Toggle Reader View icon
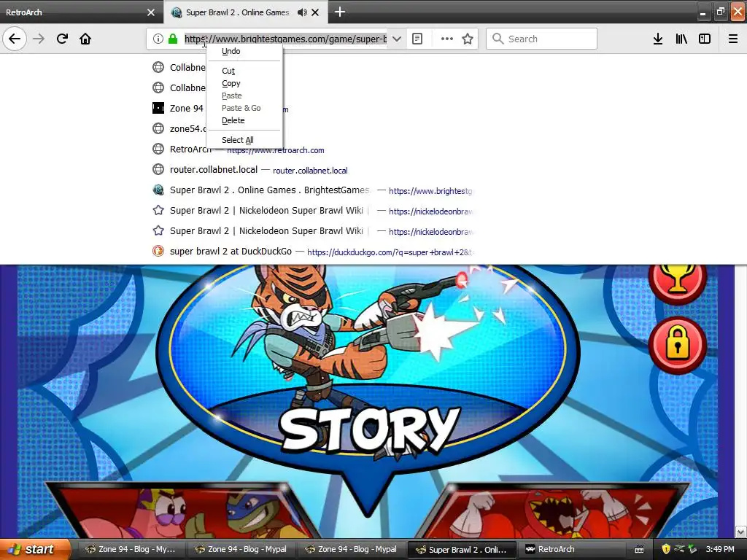The height and width of the screenshot is (560, 747). 417,39
